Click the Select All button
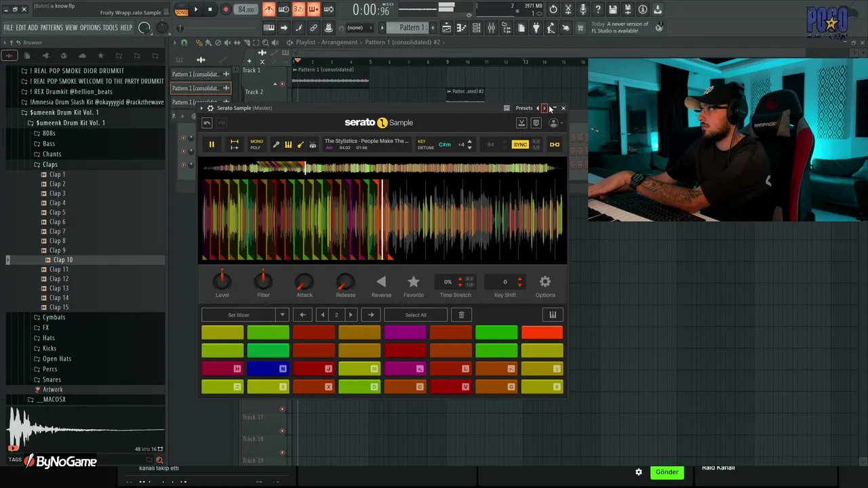This screenshot has height=488, width=868. (416, 314)
